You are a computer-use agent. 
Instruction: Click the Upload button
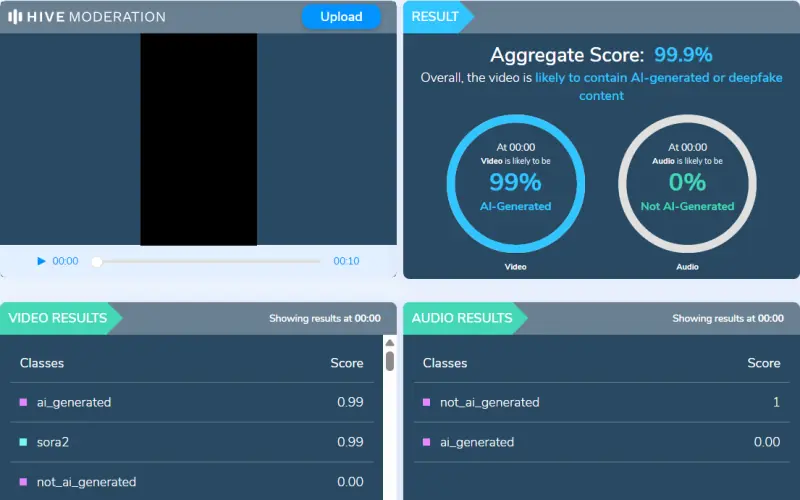(341, 17)
